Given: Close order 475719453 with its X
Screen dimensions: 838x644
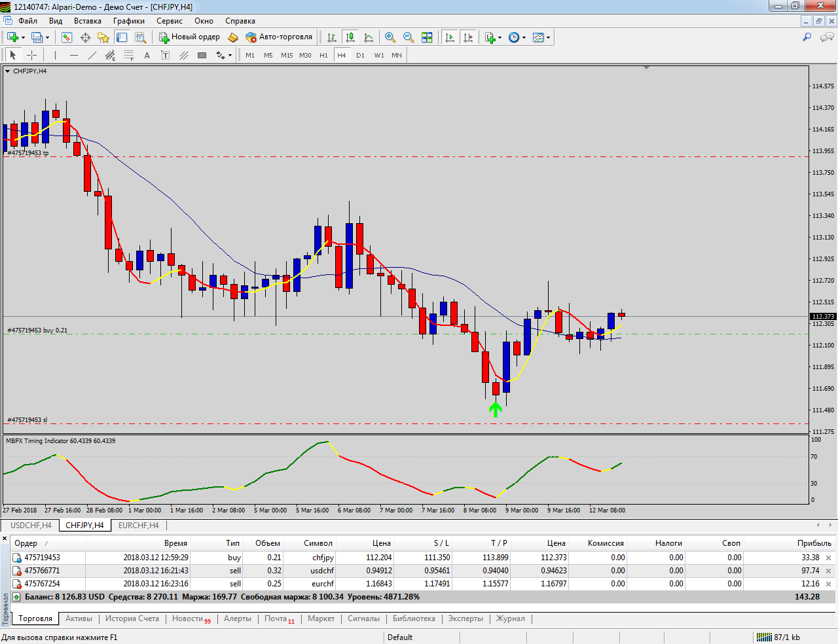Looking at the screenshot, I should [x=828, y=558].
